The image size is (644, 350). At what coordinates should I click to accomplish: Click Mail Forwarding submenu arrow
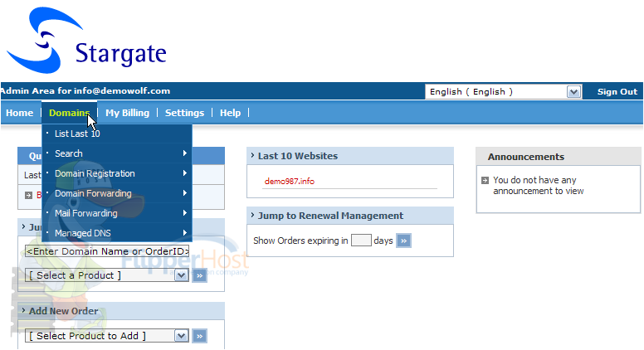[185, 212]
